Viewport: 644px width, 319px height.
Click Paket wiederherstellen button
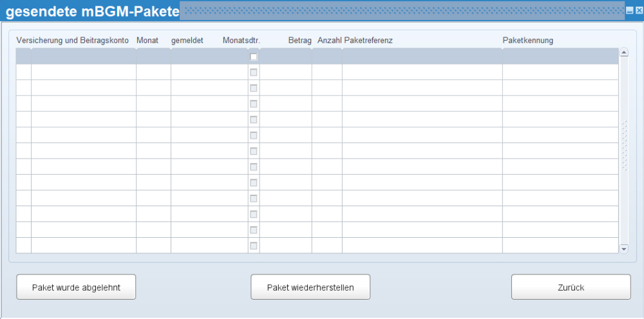[x=310, y=287]
